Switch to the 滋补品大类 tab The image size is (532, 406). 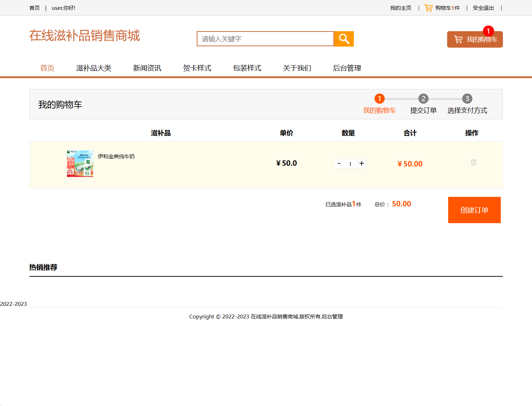pos(94,68)
